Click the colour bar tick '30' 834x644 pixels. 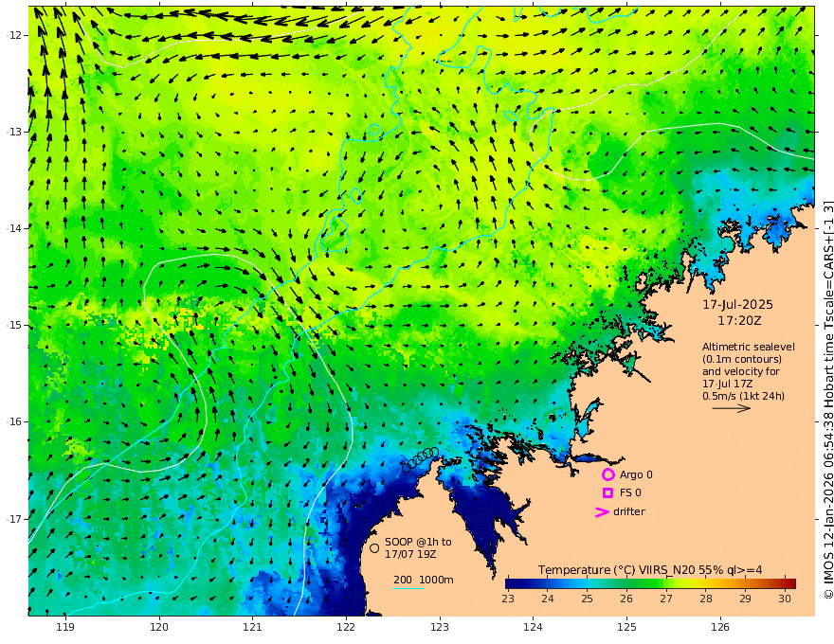pyautogui.click(x=785, y=599)
